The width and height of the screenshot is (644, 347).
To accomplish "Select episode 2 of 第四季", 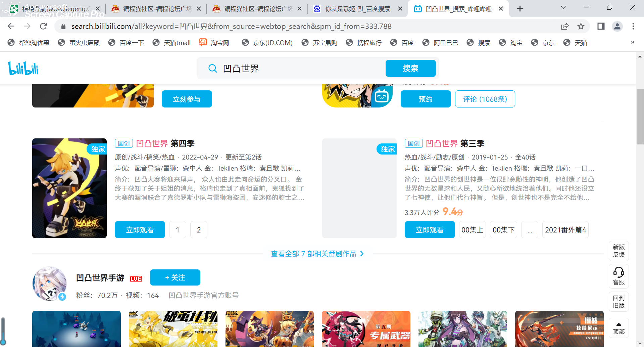I will tap(199, 230).
